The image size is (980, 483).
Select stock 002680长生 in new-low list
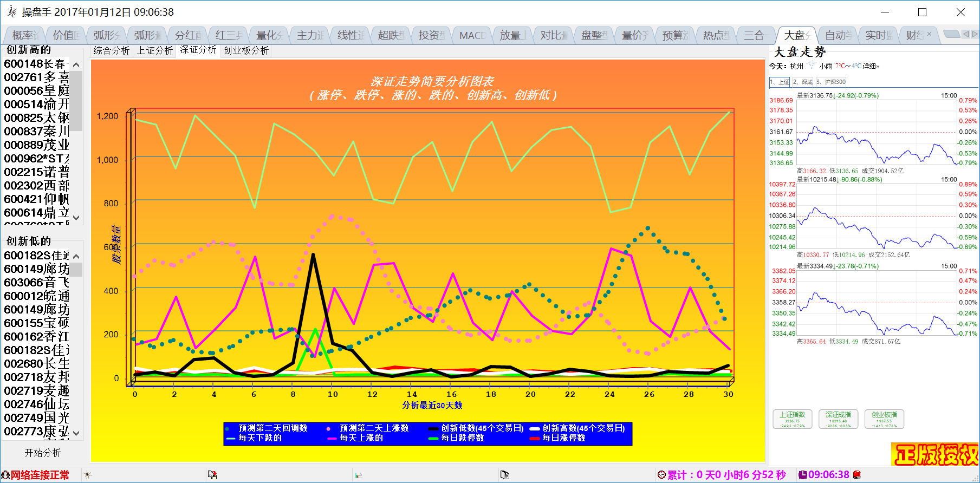click(x=36, y=364)
